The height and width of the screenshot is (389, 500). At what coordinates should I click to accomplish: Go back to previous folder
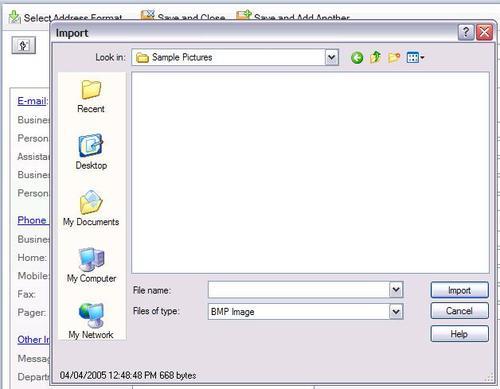(357, 58)
